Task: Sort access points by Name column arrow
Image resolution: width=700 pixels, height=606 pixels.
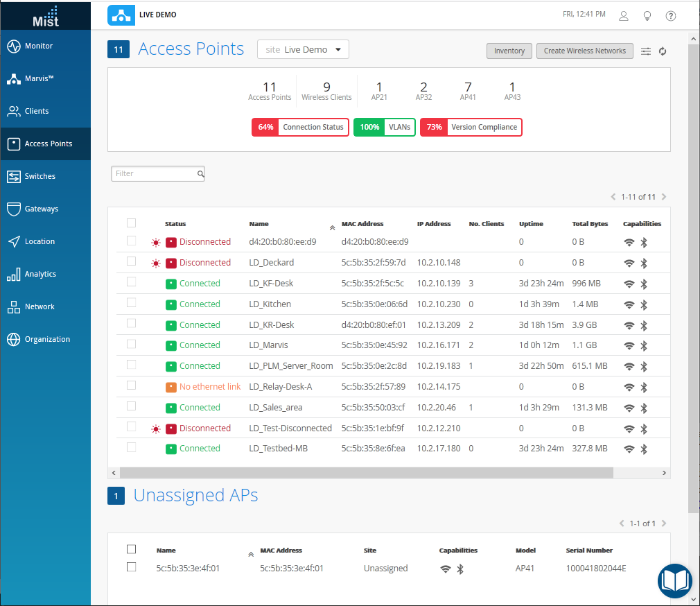Action: click(332, 227)
